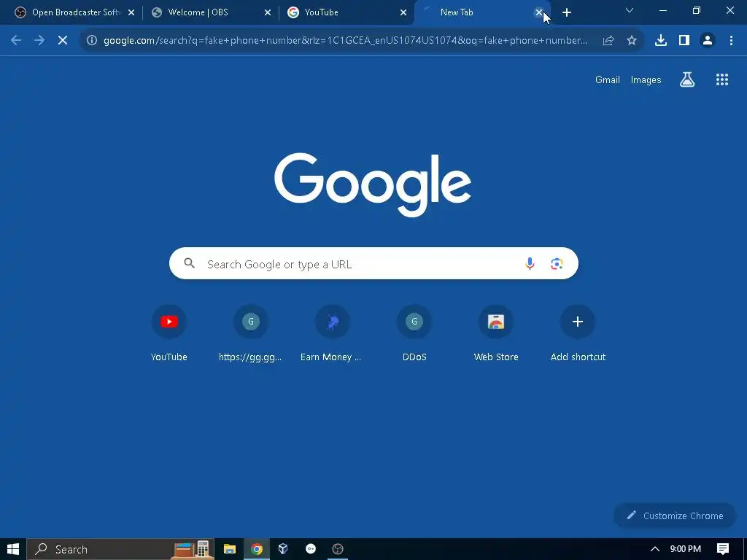Open the Earn Money shortcut tile

click(332, 333)
